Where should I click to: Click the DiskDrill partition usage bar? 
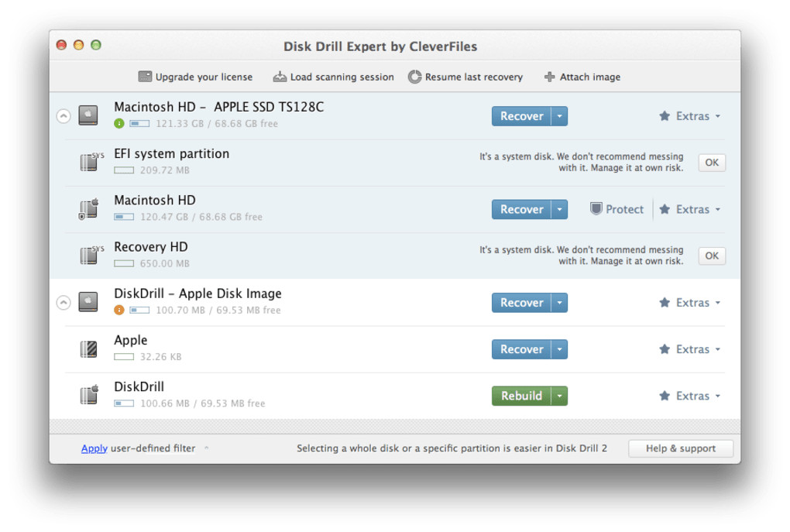point(124,403)
